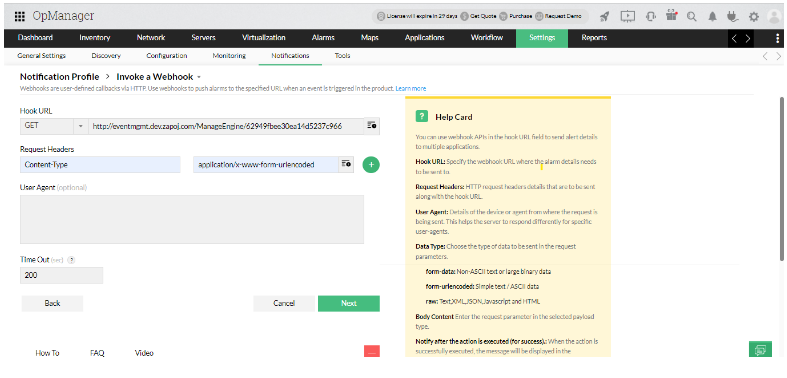The height and width of the screenshot is (378, 787).
Task: Click the Hook URL input field
Action: pos(226,126)
